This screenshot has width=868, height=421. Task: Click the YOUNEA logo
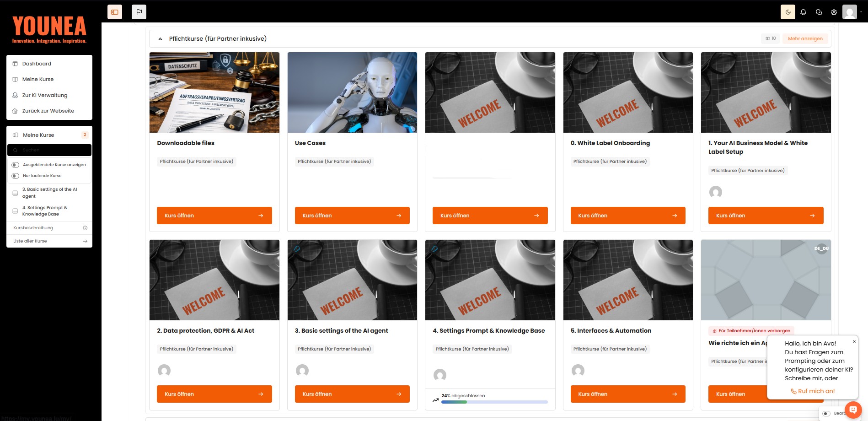click(x=49, y=30)
